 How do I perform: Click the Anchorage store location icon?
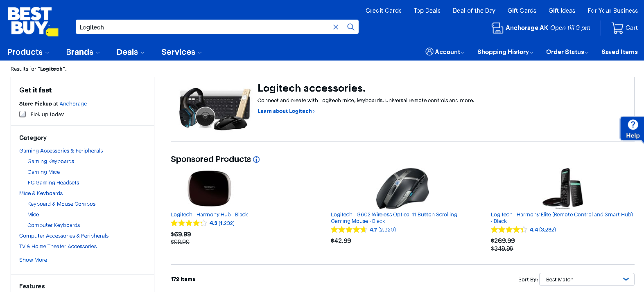point(497,28)
